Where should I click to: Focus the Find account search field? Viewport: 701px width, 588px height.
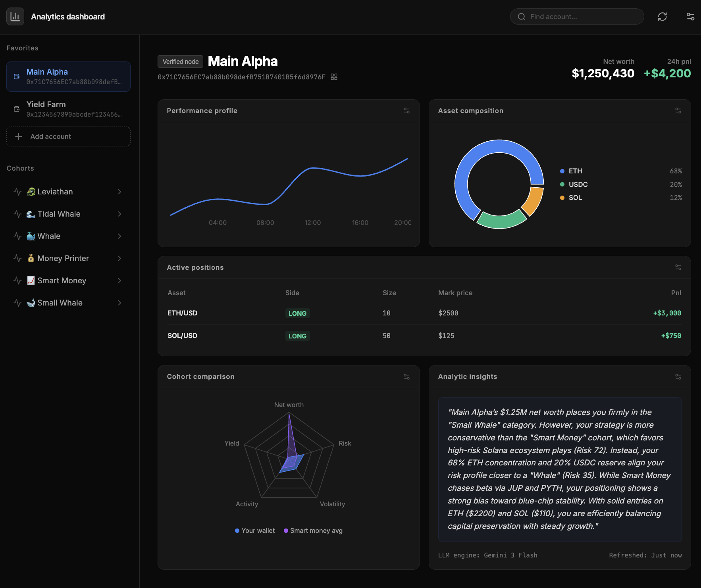coord(577,17)
